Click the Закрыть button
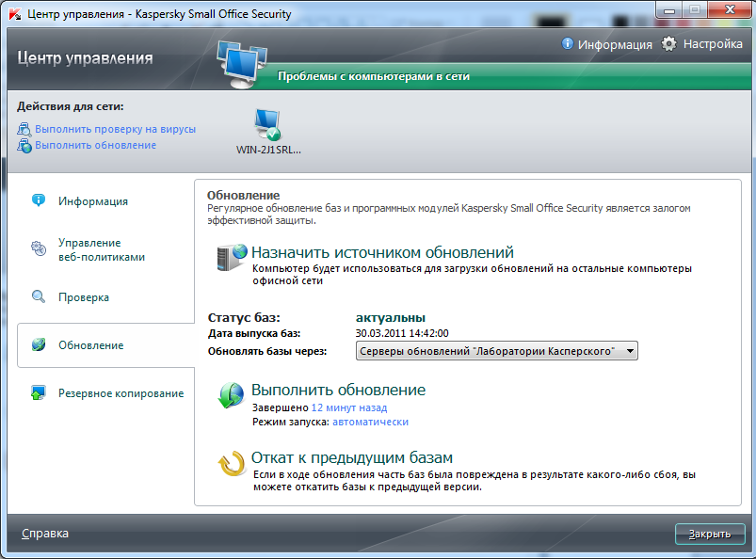Screen dimensions: 756x559 (710, 534)
